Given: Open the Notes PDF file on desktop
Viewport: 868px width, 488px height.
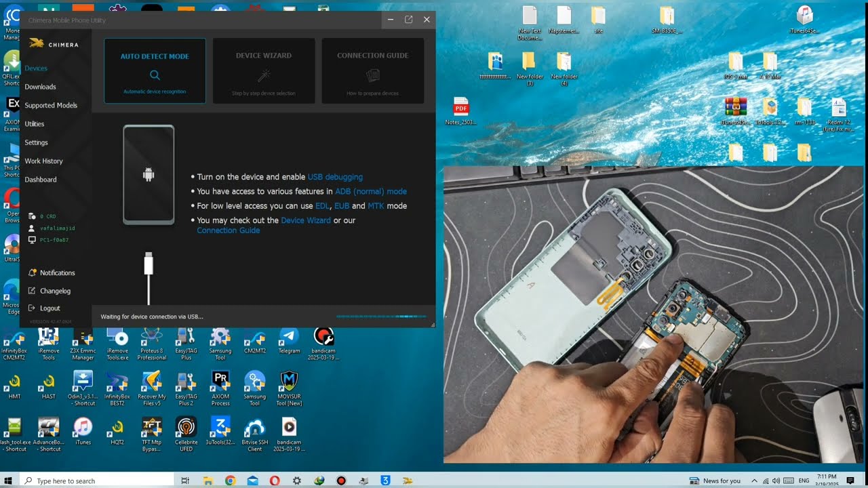Looking at the screenshot, I should click(x=461, y=112).
